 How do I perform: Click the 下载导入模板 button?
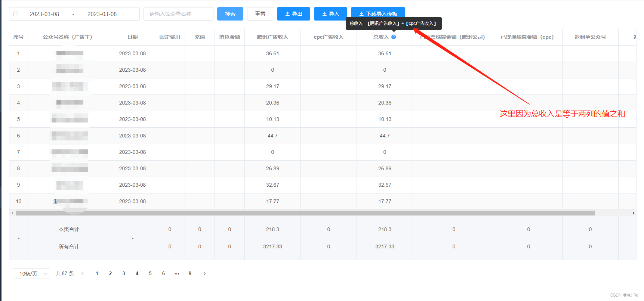tap(378, 14)
